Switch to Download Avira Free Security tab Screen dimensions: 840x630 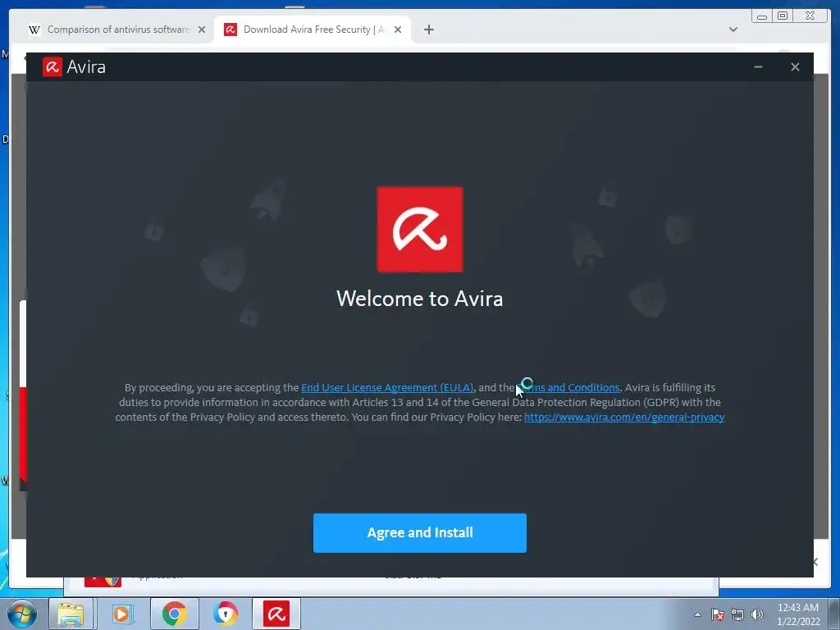pyautogui.click(x=313, y=30)
